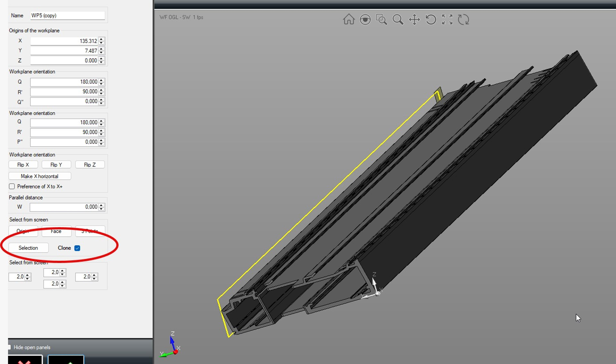Viewport: 616px width, 364px height.
Task: Click the rotate counterclockwise icon
Action: [431, 19]
